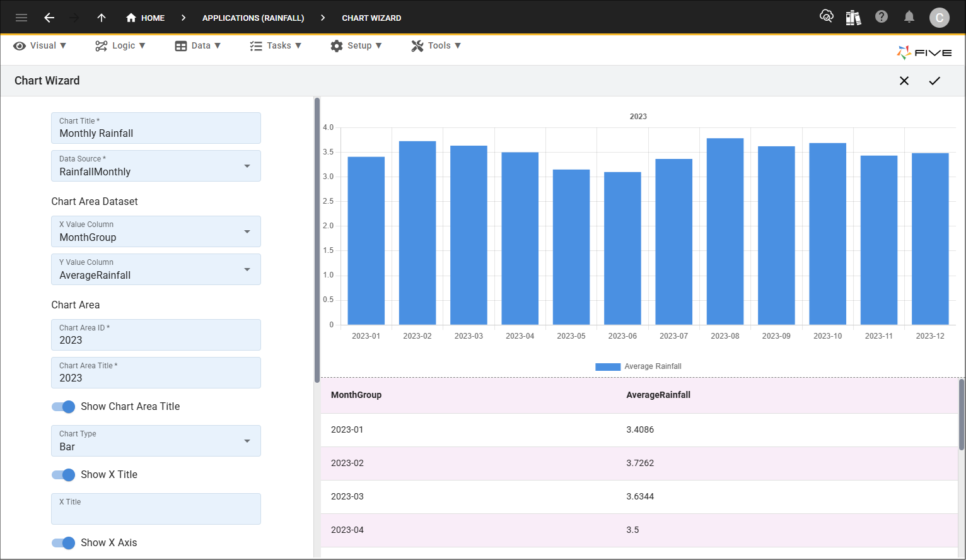
Task: Open the Setup menu
Action: tap(356, 45)
